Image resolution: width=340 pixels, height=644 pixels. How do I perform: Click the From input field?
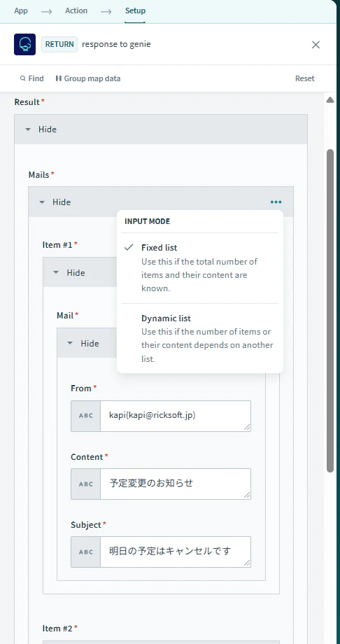(176, 416)
